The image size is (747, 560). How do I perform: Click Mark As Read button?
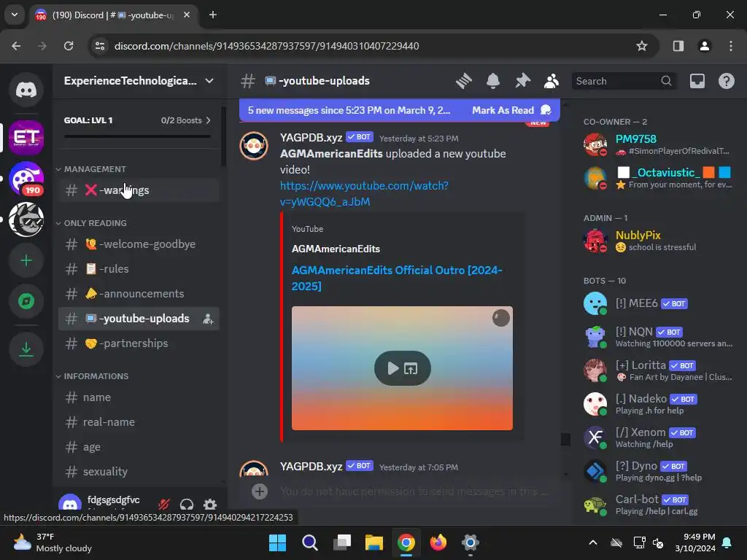click(511, 111)
